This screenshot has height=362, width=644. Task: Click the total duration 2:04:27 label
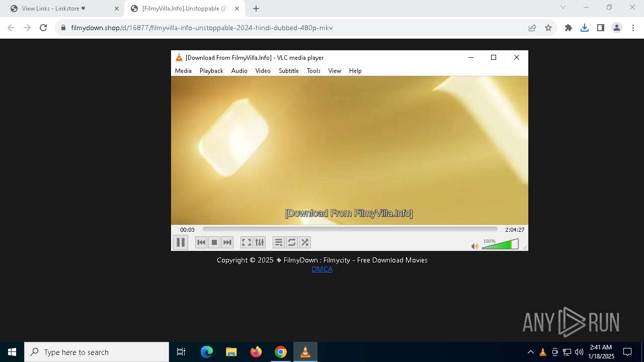(x=515, y=230)
